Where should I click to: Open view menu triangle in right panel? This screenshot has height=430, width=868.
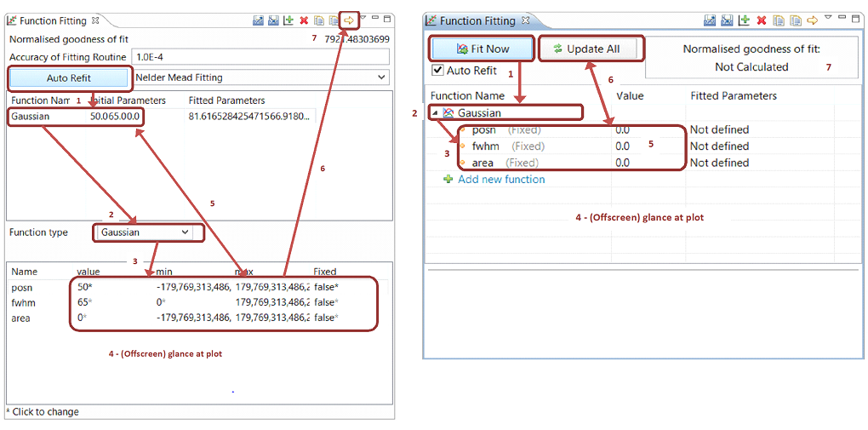(828, 18)
